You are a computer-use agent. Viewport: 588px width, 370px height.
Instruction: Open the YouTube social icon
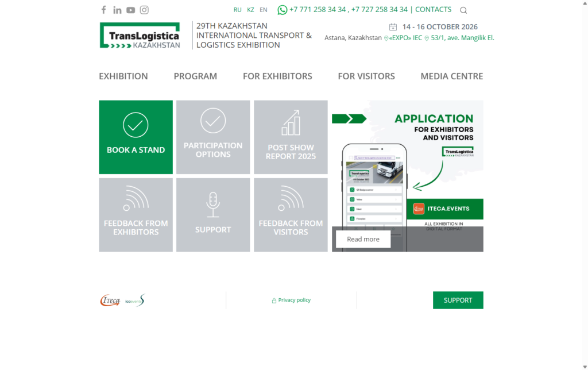(131, 10)
